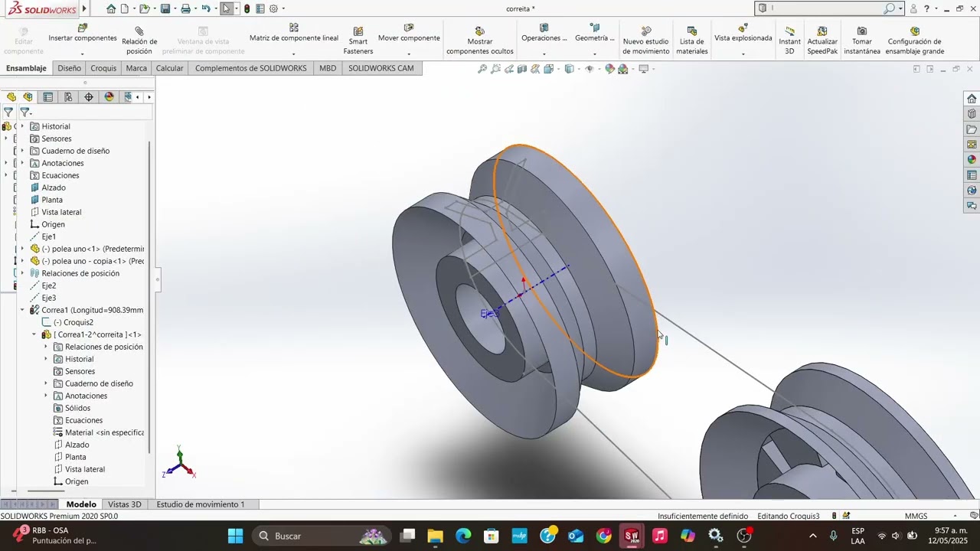Click Smart Fasteners tool

pyautogui.click(x=358, y=41)
